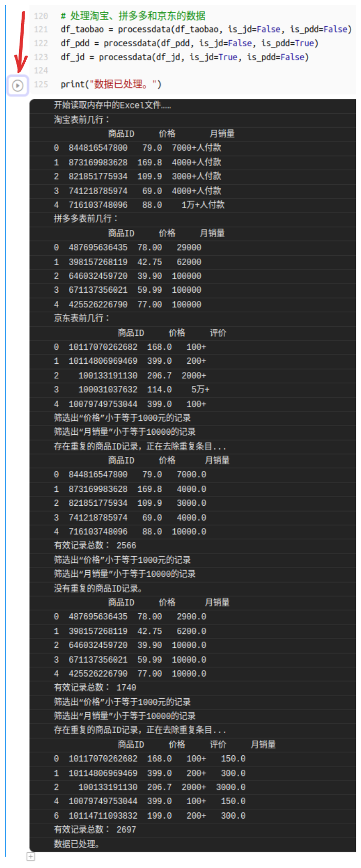The image size is (361, 868).
Task: Select the processed sales value '2900.0'
Action: coord(191,616)
